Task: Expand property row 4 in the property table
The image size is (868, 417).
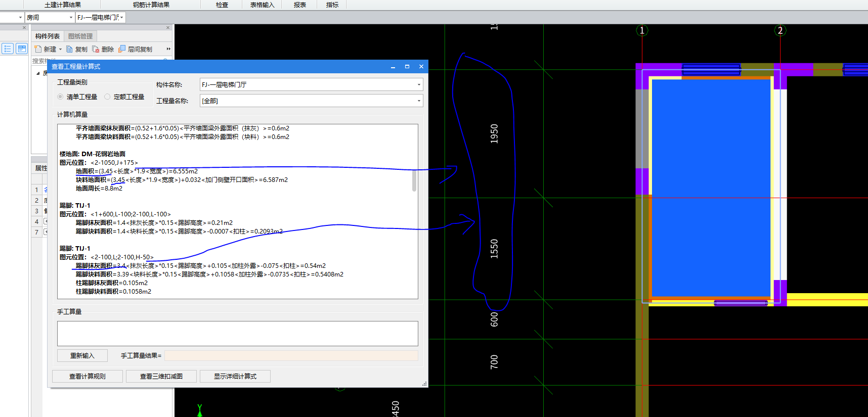Action: (46, 221)
